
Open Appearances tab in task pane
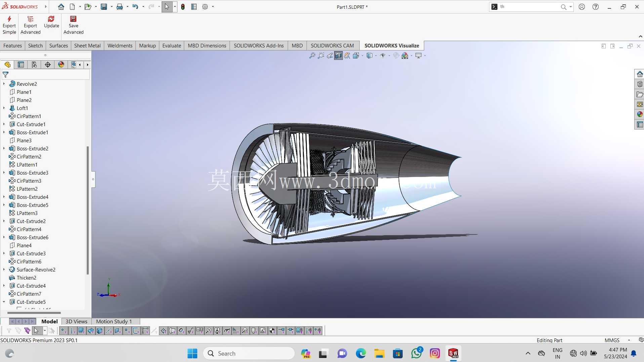click(x=640, y=114)
